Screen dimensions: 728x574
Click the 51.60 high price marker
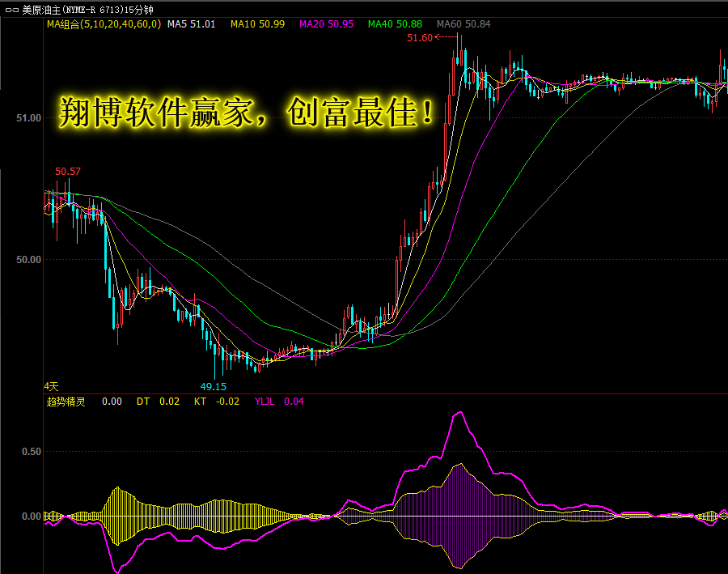(x=420, y=38)
